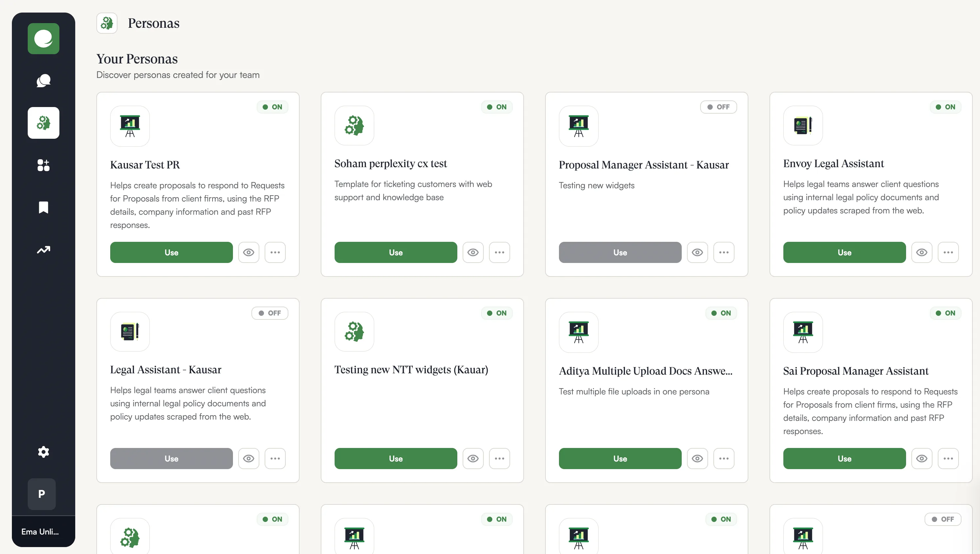Open more options menu for Kausar Test PR

click(x=275, y=252)
